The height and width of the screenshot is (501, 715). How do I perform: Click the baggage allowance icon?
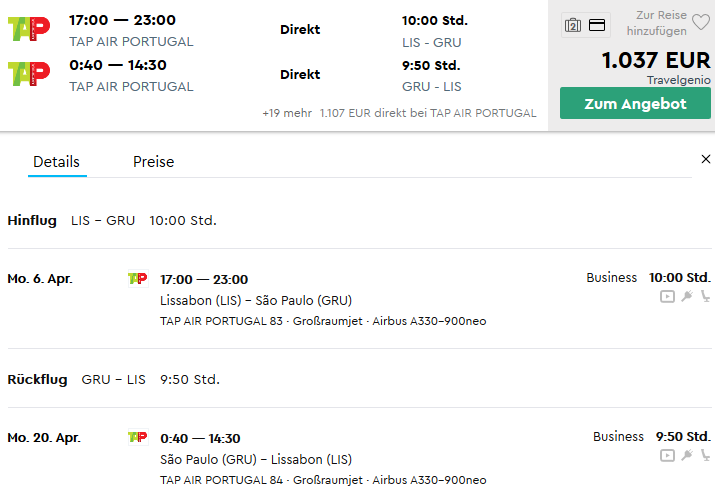[573, 25]
